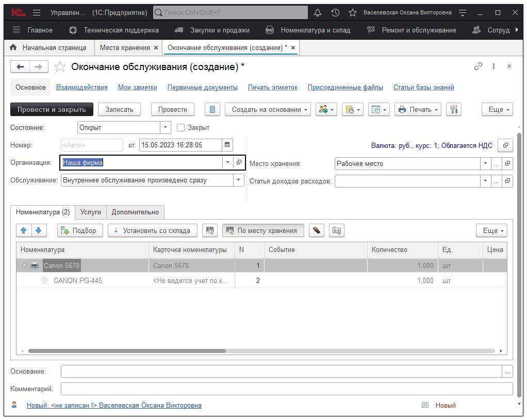The image size is (527, 420).
Task: Click the horizontal scrollbar of the items table
Action: [x=127, y=351]
